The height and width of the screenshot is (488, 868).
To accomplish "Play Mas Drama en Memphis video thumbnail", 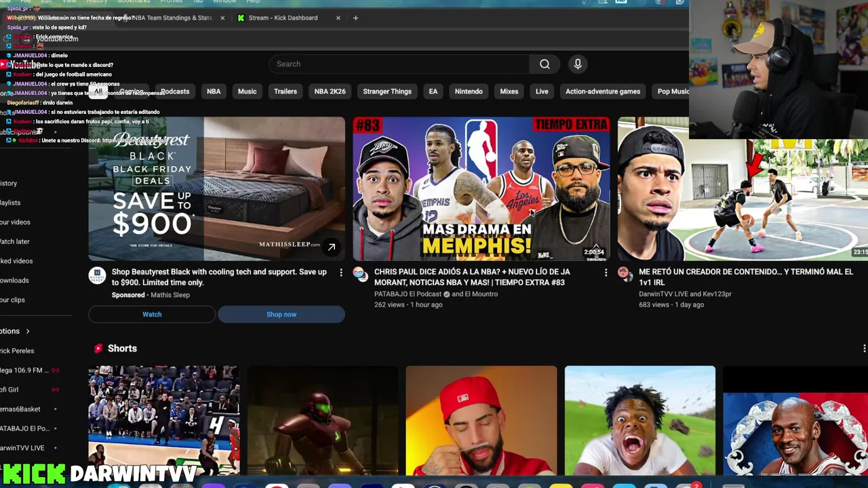I will [481, 189].
